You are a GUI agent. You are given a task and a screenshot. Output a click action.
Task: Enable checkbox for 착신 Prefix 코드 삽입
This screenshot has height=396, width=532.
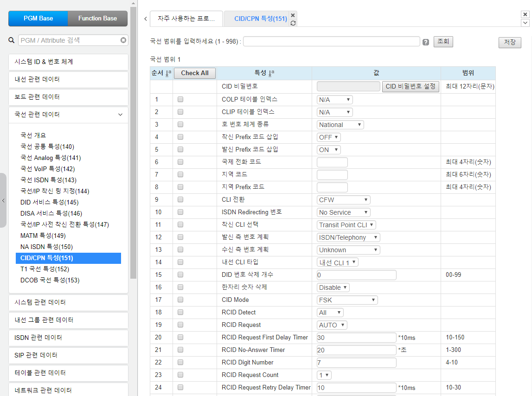(180, 137)
